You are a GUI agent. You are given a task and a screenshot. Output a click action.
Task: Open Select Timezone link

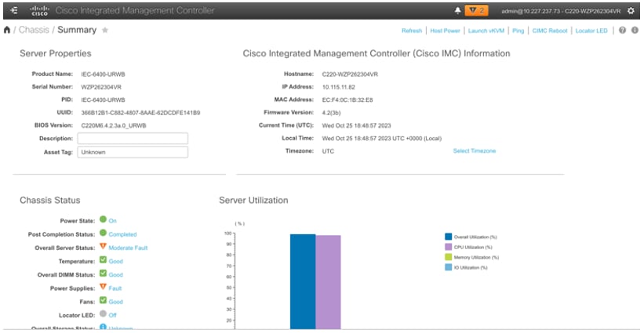(474, 151)
